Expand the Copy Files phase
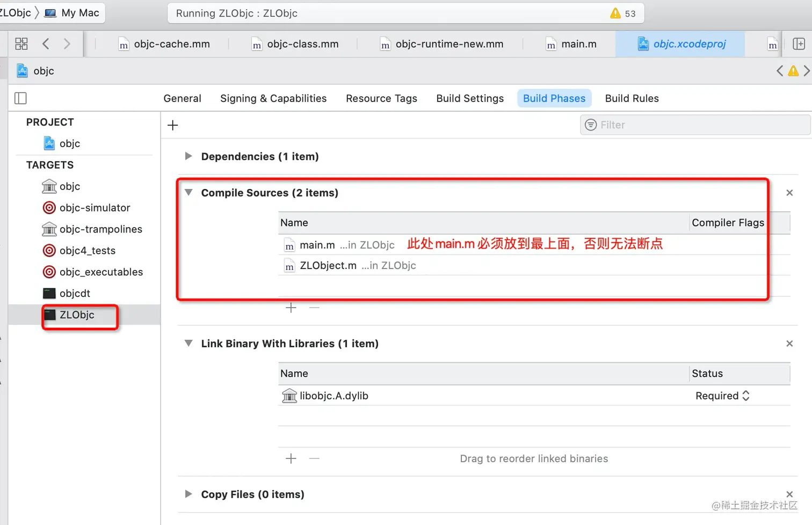The height and width of the screenshot is (525, 812). 188,494
